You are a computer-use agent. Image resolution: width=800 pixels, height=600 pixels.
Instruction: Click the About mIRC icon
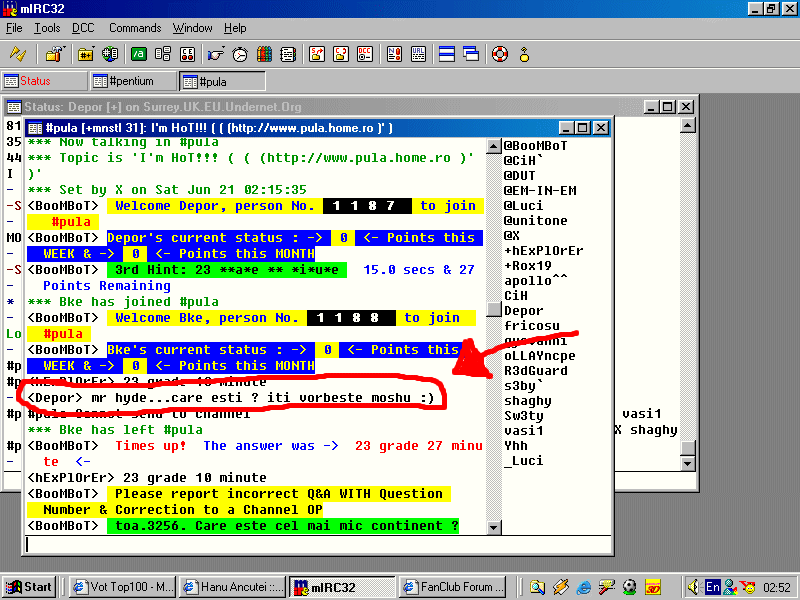click(x=524, y=54)
